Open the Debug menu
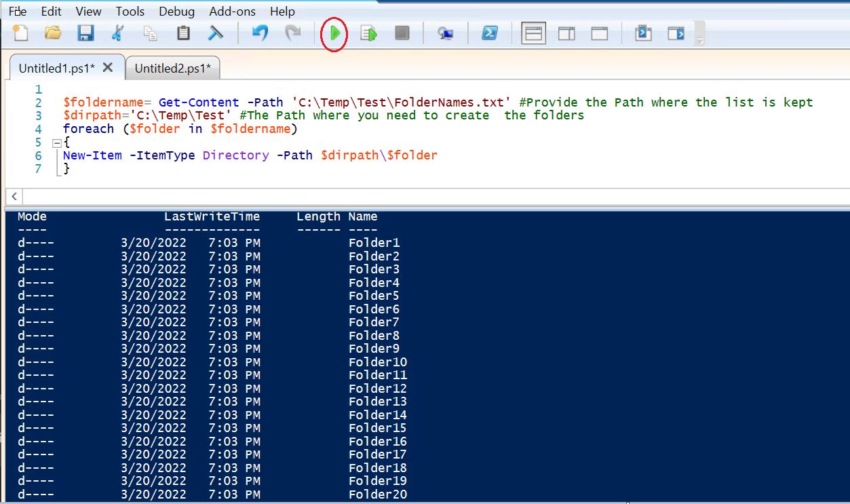850x504 pixels. point(176,11)
